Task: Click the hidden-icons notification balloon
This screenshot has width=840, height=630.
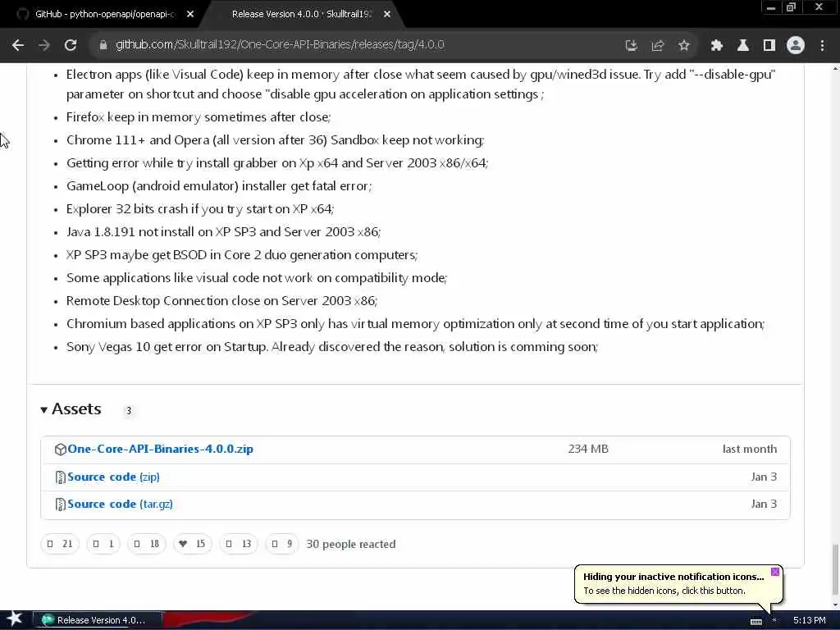Action: 678,584
